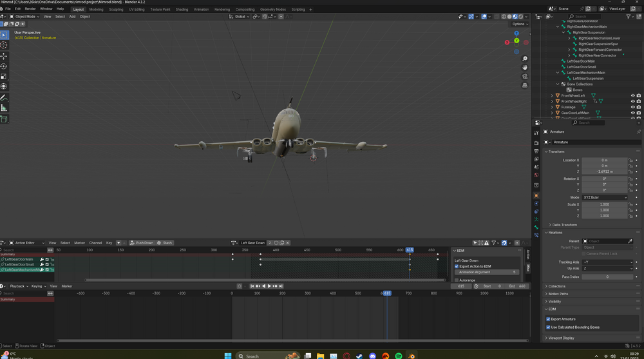
Task: Select the Rotate tool in viewport toolbar
Action: (x=4, y=66)
